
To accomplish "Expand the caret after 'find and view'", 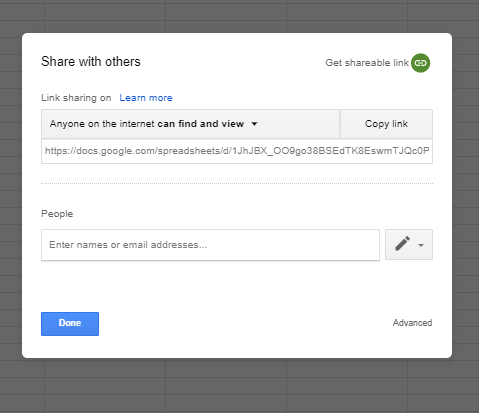I will 254,124.
